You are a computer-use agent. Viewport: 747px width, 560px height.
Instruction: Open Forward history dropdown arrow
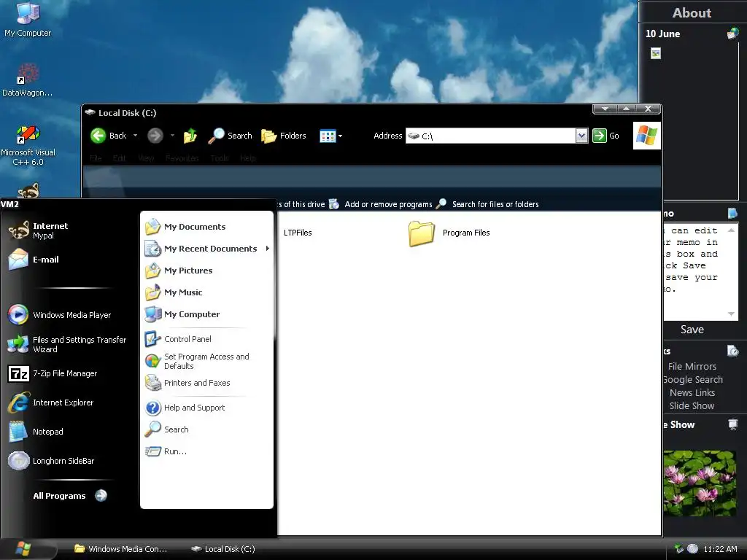[172, 136]
